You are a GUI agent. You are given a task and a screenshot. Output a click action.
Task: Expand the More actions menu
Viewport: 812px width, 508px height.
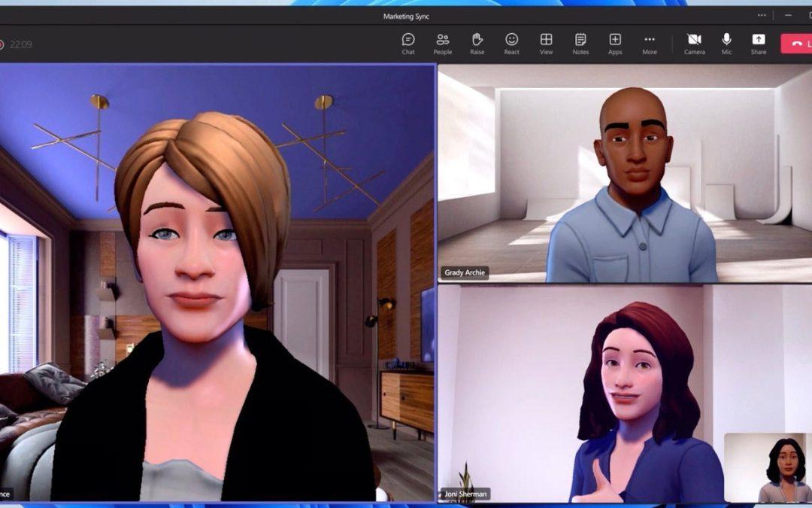pyautogui.click(x=650, y=44)
